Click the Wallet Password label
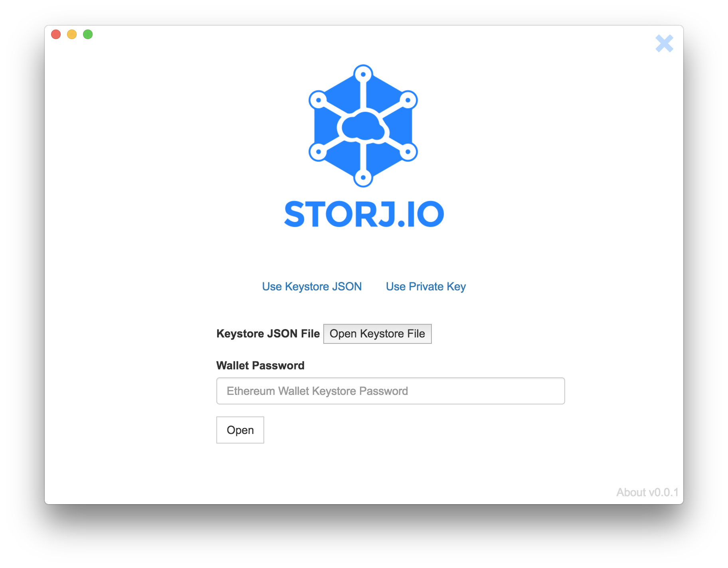728x568 pixels. [x=260, y=365]
